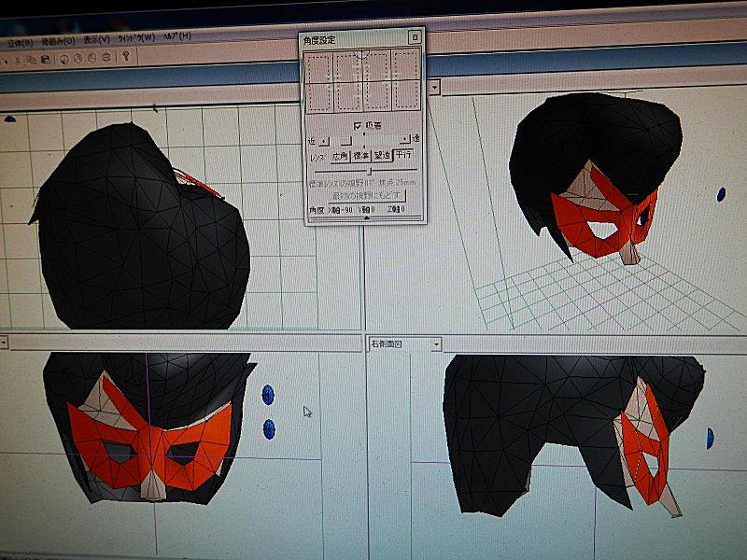This screenshot has height=560, width=747.
Task: Select bottom-row first angle preset cell
Action: [319, 97]
